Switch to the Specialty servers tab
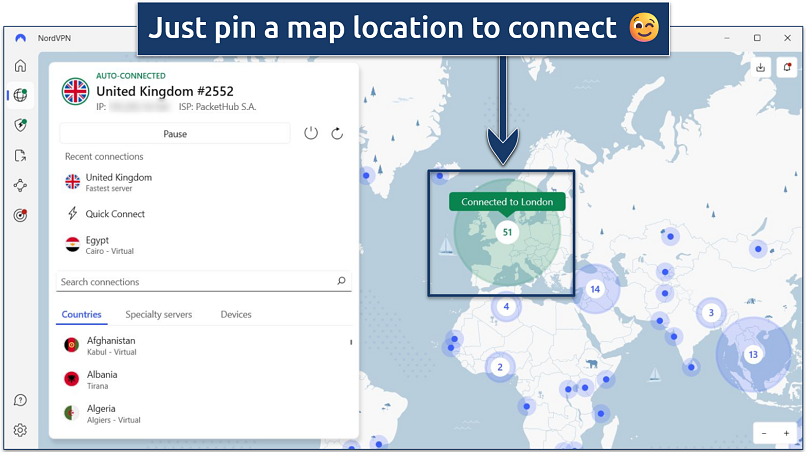Viewport: 806px width, 452px height. (x=158, y=315)
